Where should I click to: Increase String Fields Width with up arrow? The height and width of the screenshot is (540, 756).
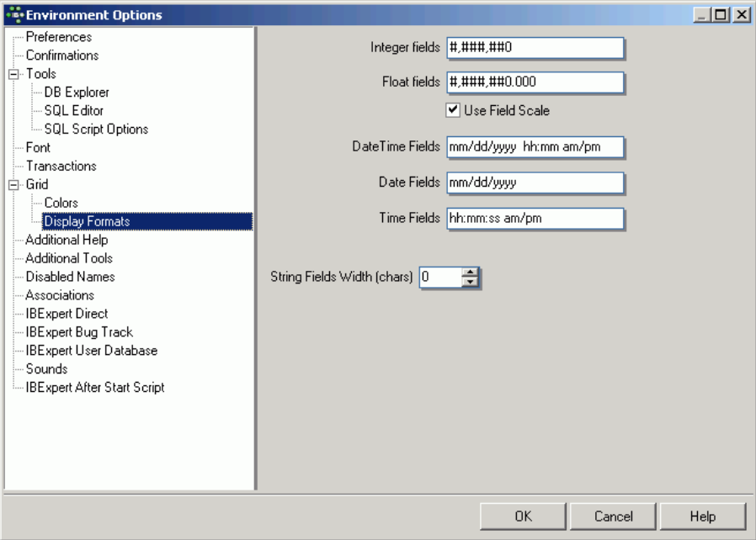tap(471, 272)
